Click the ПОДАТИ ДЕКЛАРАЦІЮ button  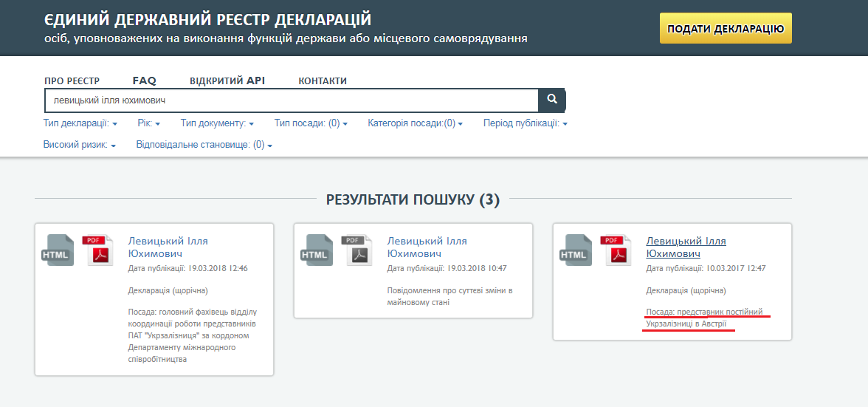point(726,28)
